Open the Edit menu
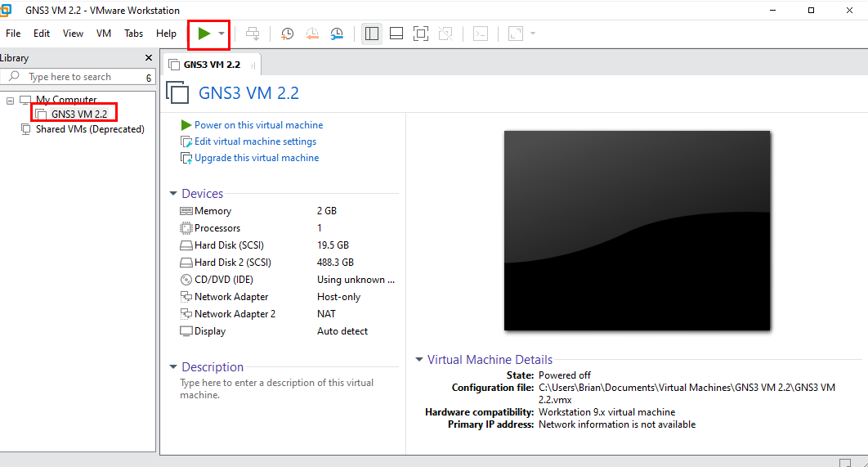The image size is (868, 467). [x=42, y=34]
